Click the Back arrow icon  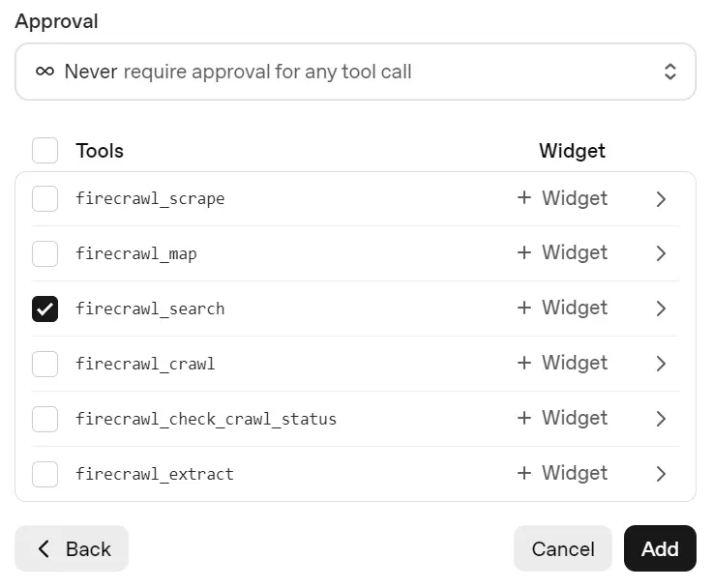(x=44, y=549)
